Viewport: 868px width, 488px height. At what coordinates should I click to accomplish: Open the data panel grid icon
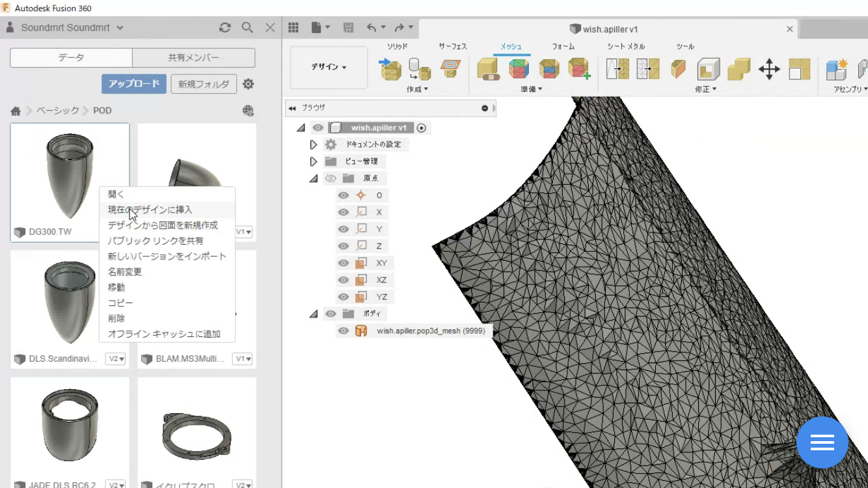(293, 27)
